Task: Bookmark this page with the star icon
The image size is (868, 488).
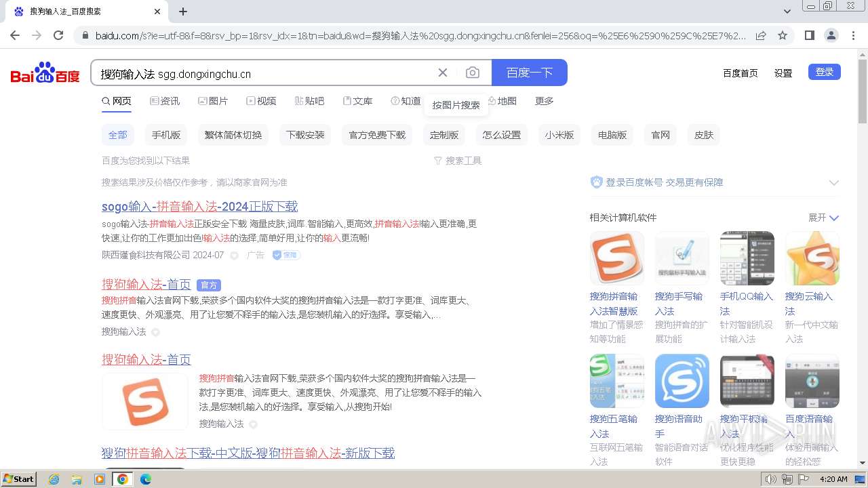Action: (783, 35)
